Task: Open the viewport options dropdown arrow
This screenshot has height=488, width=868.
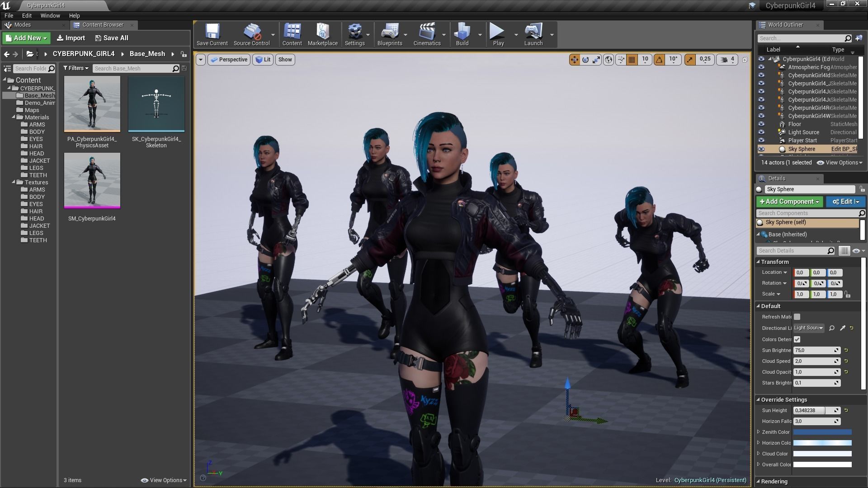Action: (200, 60)
